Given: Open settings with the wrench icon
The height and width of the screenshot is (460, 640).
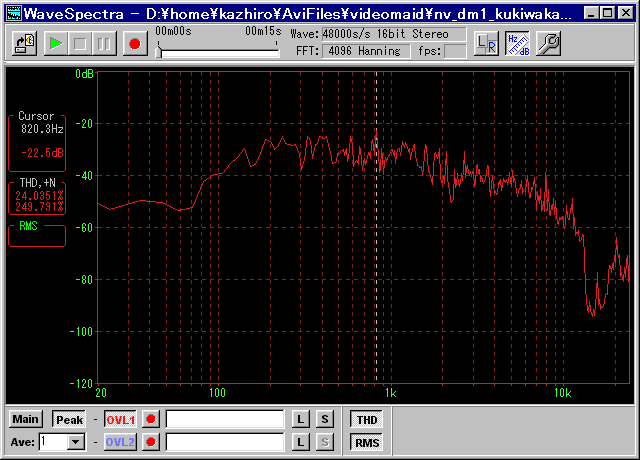Looking at the screenshot, I should [x=549, y=42].
